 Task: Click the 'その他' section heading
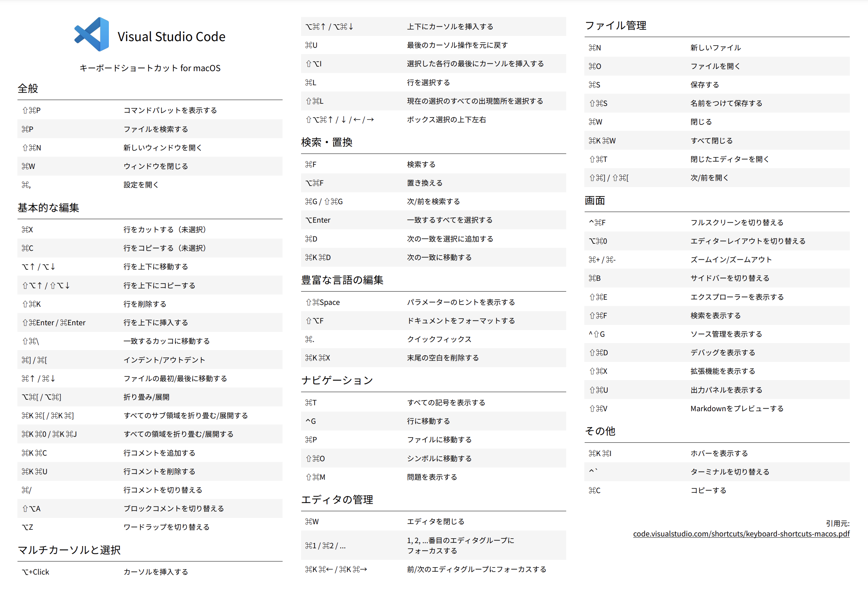tap(600, 431)
